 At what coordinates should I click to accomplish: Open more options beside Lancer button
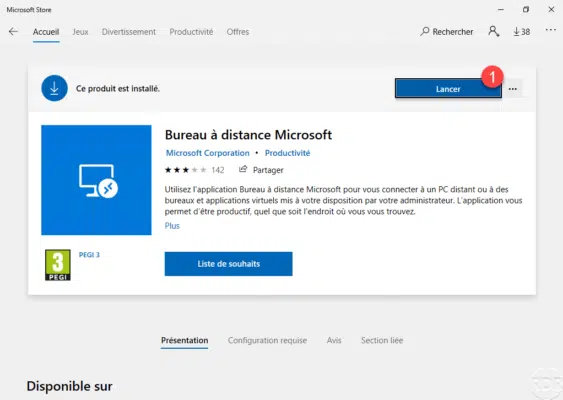click(513, 89)
